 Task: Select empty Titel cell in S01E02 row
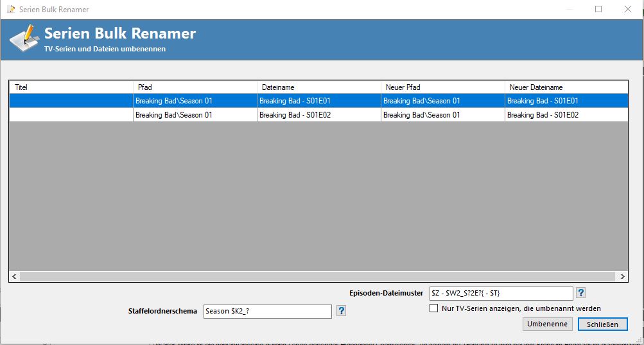pyautogui.click(x=71, y=115)
